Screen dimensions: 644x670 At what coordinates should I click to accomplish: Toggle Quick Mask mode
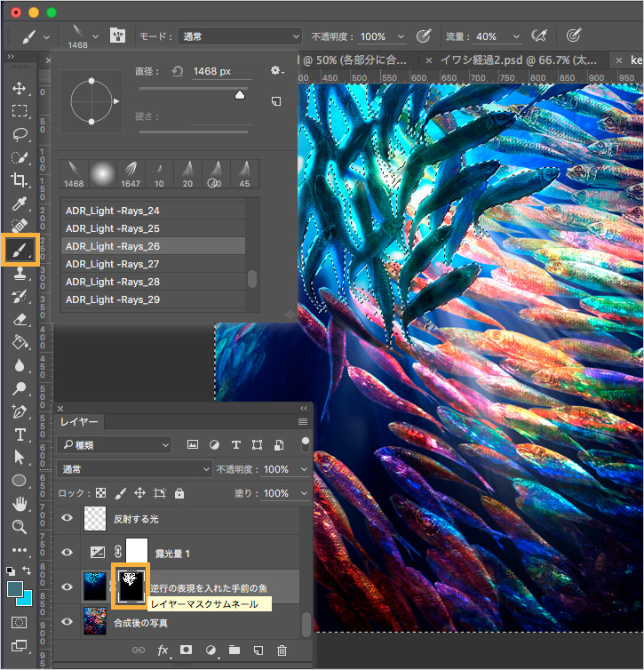pos(19,623)
